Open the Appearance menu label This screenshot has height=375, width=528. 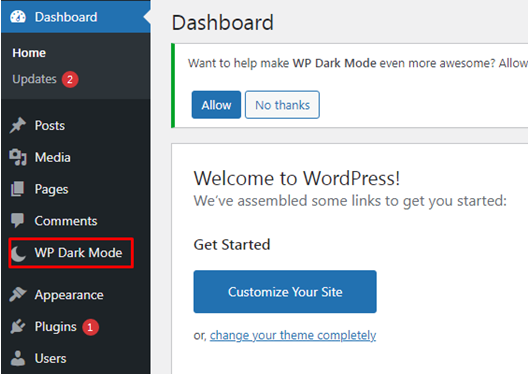[x=69, y=295]
